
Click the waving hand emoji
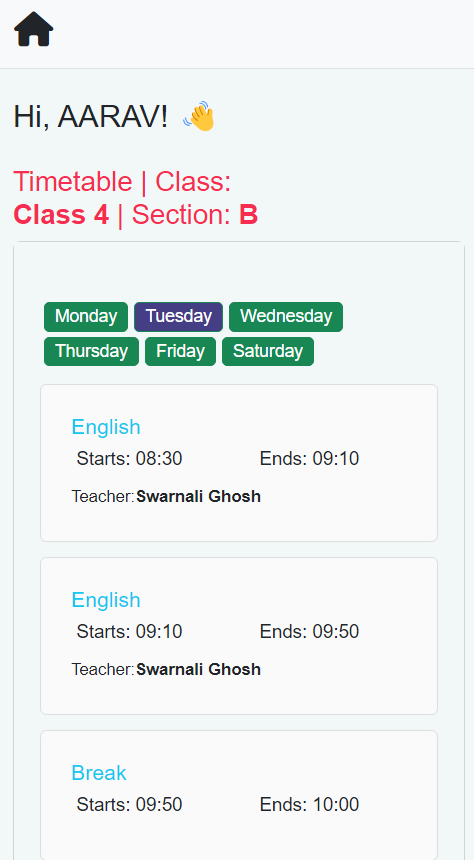(x=199, y=116)
